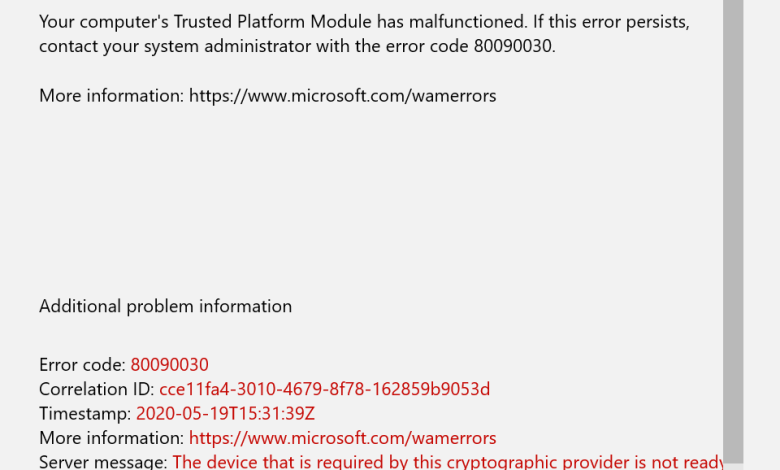The image size is (780, 470).
Task: Click the 'Timestamp:' label
Action: [x=85, y=413]
